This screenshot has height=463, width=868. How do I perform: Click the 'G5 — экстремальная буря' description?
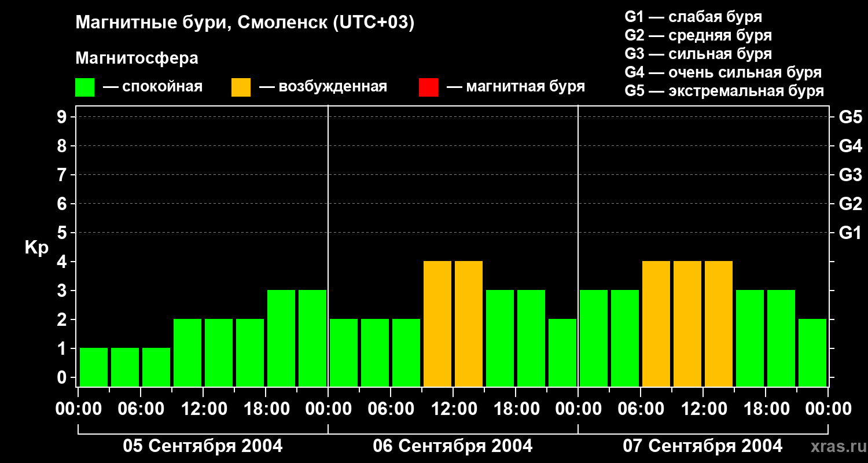click(x=724, y=91)
